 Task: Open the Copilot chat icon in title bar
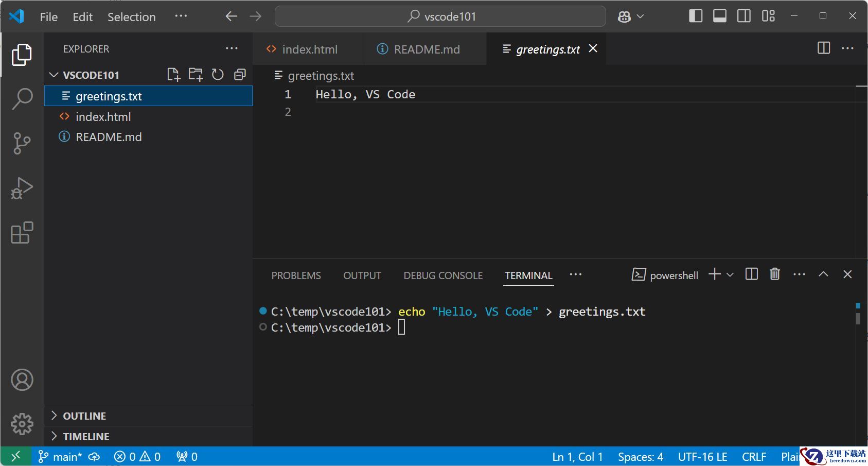pos(624,16)
